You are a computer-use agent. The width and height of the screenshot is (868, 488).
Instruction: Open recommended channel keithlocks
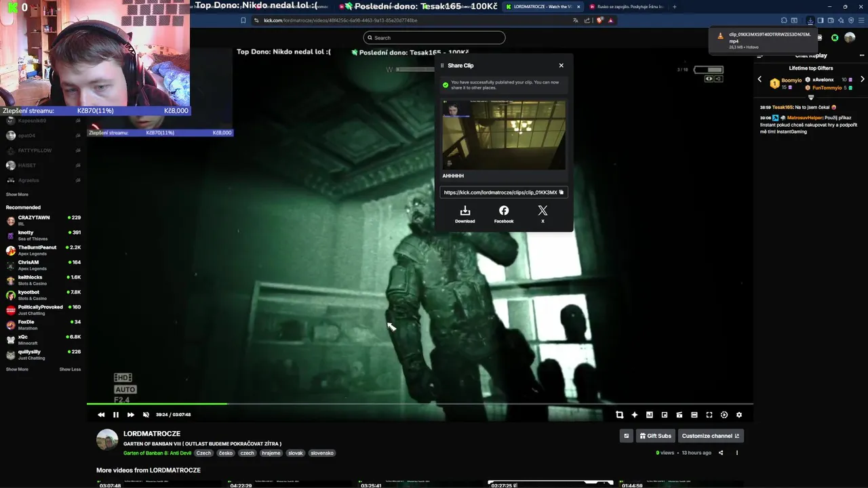click(x=43, y=280)
